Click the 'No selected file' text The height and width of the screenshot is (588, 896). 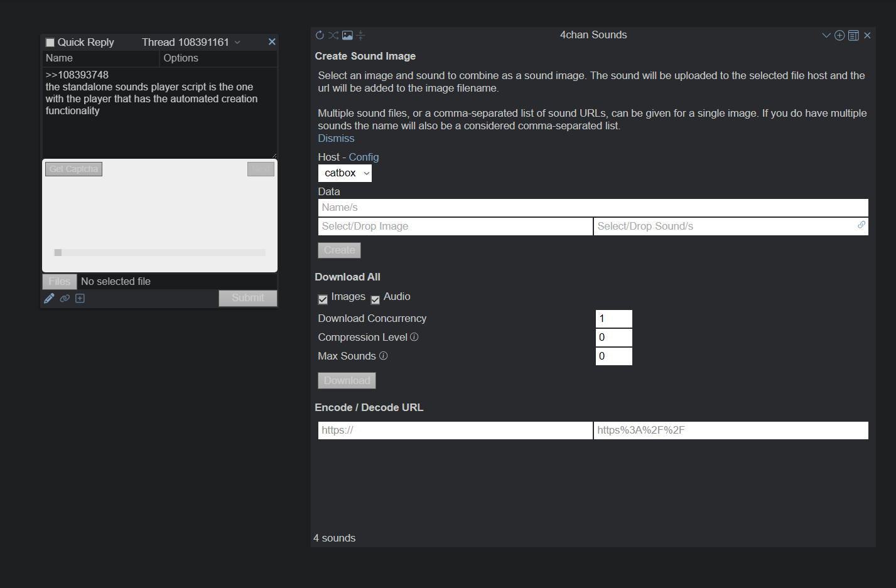tap(116, 281)
